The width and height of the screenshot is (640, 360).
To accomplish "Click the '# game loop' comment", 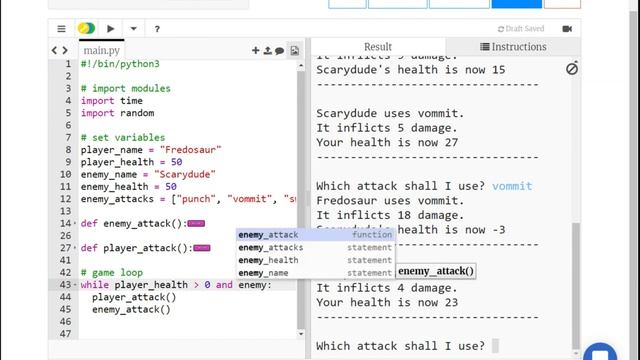I will coord(112,272).
